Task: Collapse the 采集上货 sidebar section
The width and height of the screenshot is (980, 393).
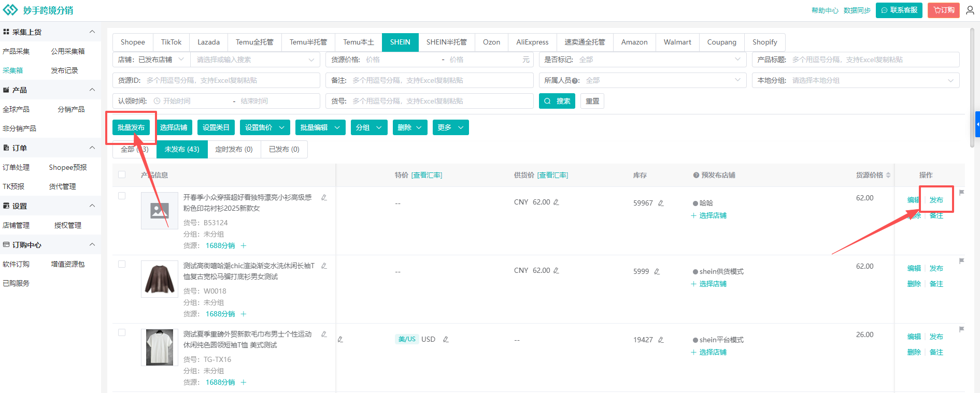Action: coord(92,32)
